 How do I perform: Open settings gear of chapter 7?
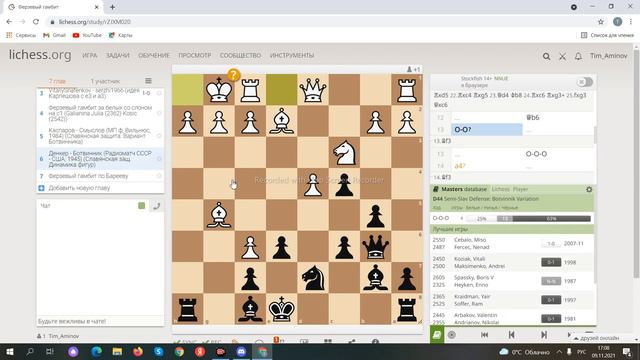click(x=159, y=176)
